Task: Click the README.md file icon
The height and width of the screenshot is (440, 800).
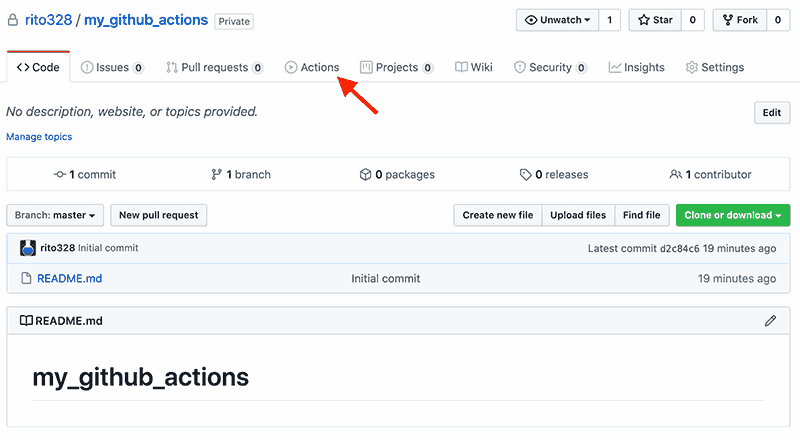Action: (x=27, y=278)
